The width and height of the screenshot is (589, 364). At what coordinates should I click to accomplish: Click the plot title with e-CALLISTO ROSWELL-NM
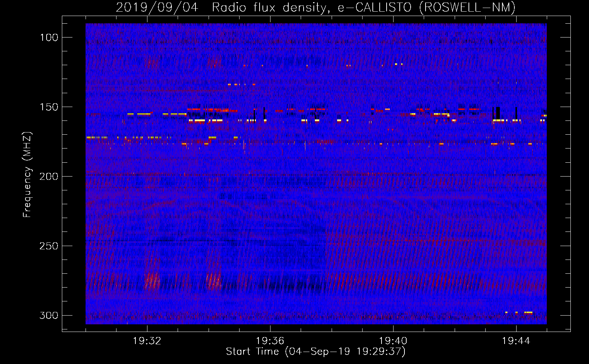(316, 7)
